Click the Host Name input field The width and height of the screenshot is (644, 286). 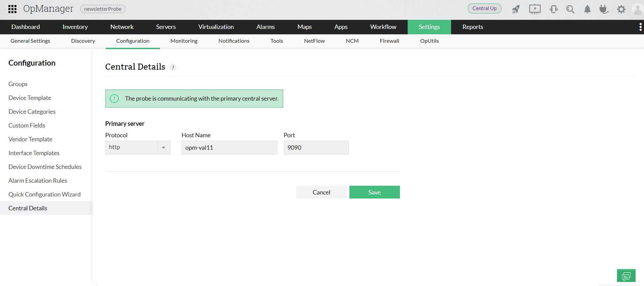(229, 148)
